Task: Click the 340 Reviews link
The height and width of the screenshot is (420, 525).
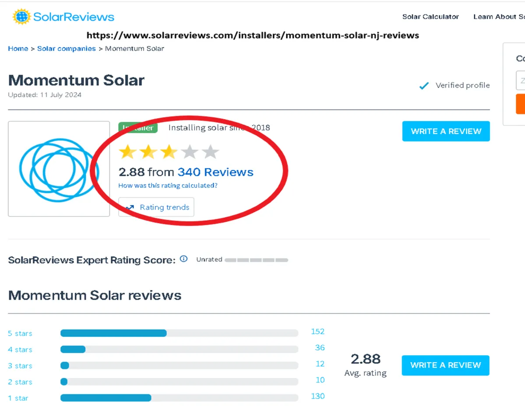Action: point(215,172)
